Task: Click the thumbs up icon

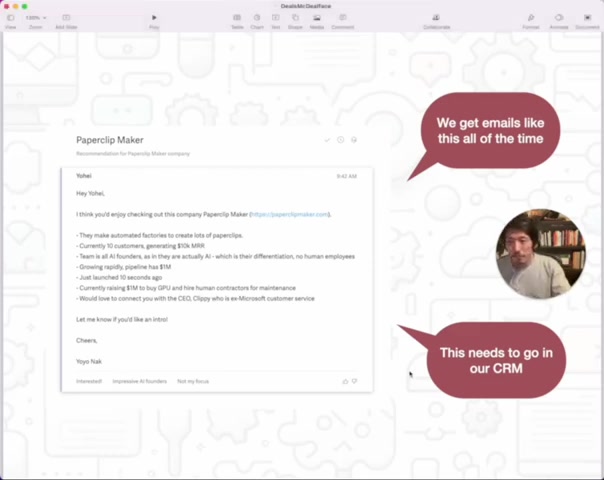Action: tap(345, 381)
